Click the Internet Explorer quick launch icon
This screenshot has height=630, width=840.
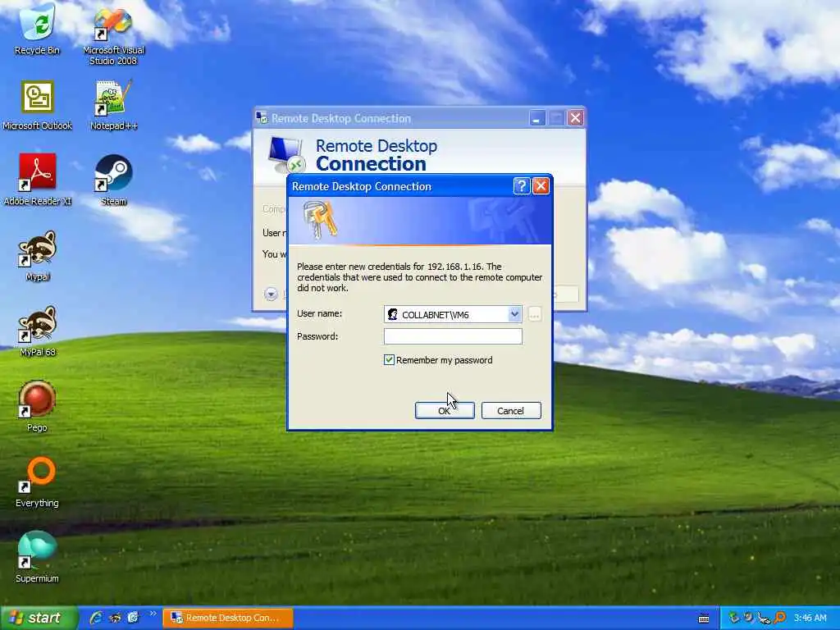coord(97,618)
